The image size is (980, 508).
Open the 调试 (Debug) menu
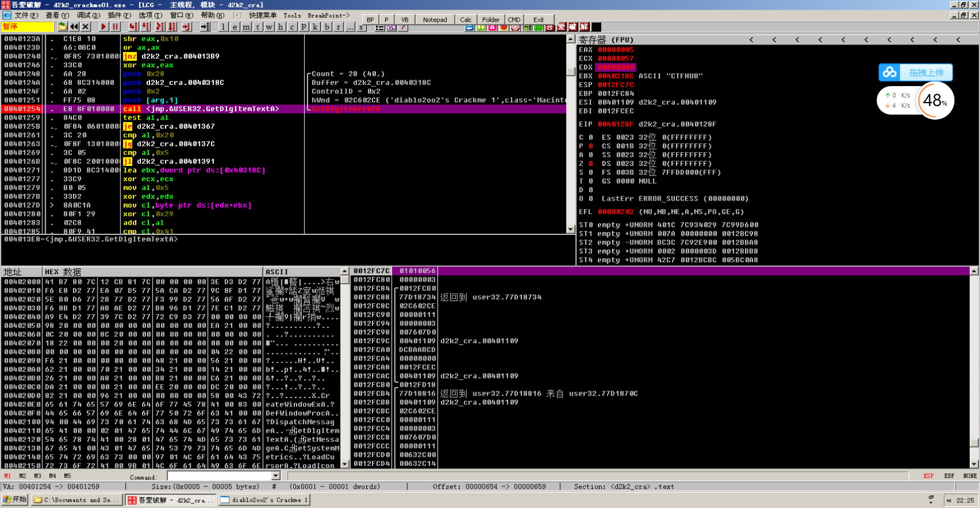pyautogui.click(x=88, y=15)
